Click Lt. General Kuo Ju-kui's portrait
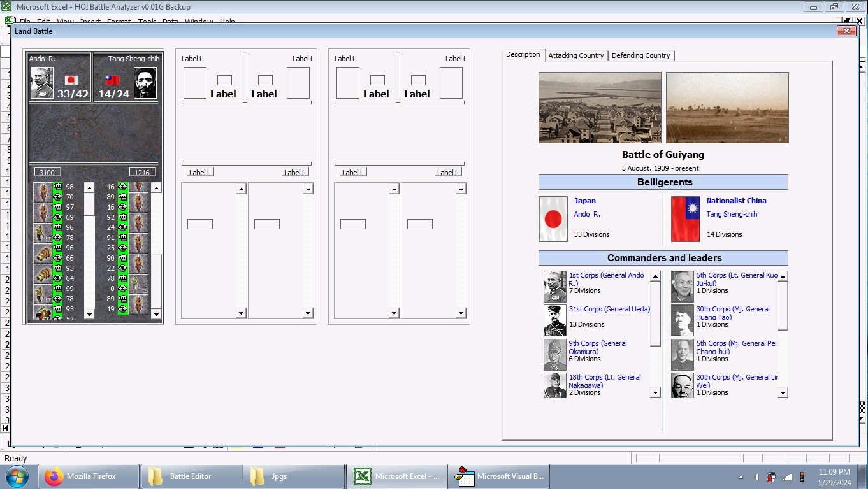 coord(682,286)
